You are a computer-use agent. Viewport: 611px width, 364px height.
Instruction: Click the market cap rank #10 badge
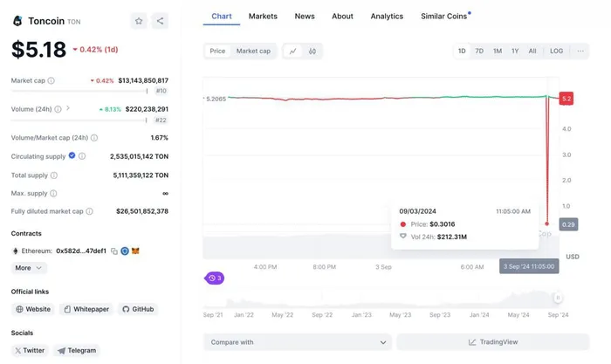[x=161, y=91]
